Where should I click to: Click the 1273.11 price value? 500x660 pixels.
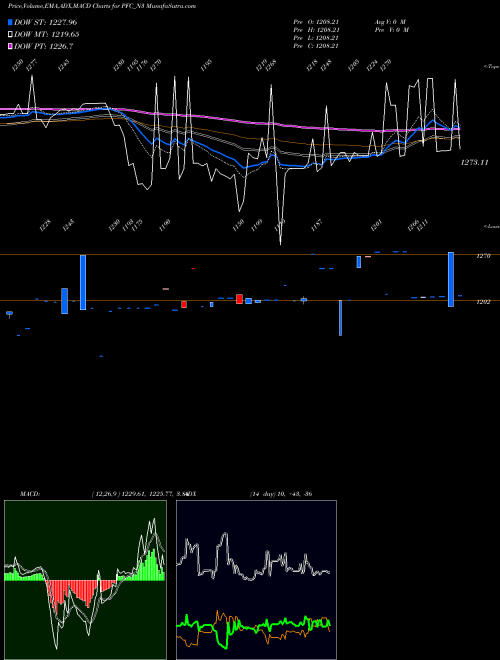(474, 162)
